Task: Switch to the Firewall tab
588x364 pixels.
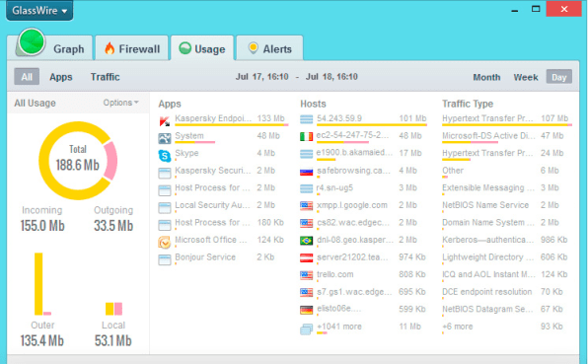Action: [131, 48]
